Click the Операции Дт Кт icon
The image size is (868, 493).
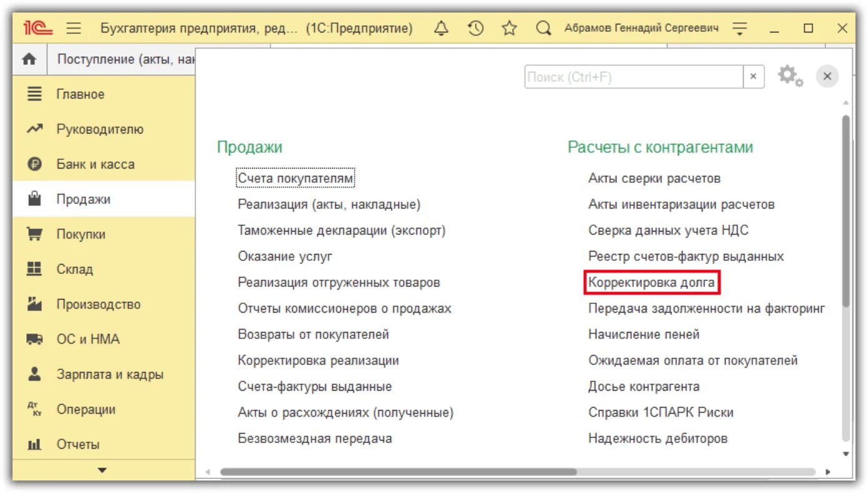tap(34, 409)
